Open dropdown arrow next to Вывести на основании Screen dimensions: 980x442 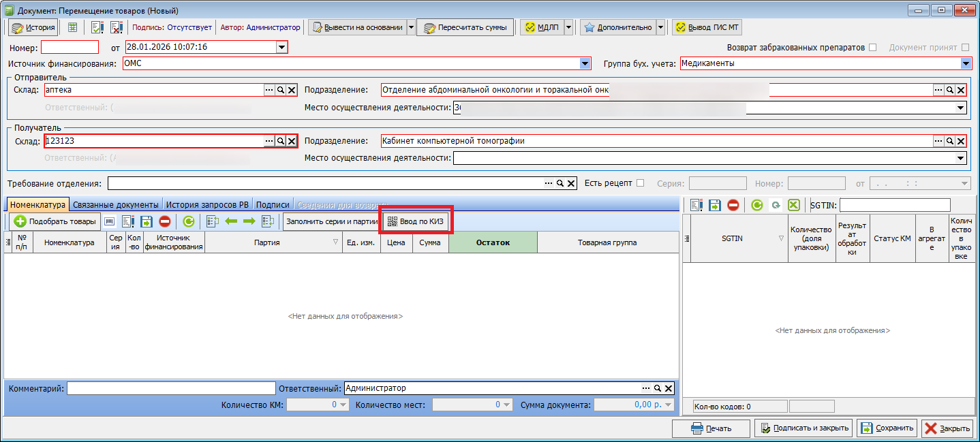411,28
